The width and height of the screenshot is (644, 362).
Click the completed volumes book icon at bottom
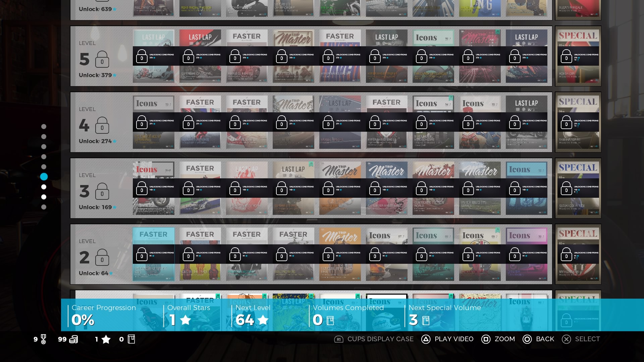tap(131, 339)
